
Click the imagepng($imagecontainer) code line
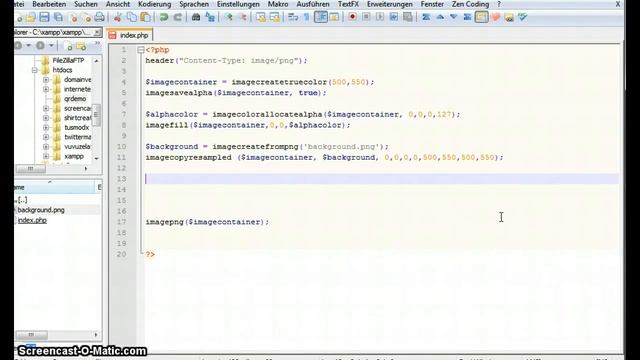click(207, 222)
